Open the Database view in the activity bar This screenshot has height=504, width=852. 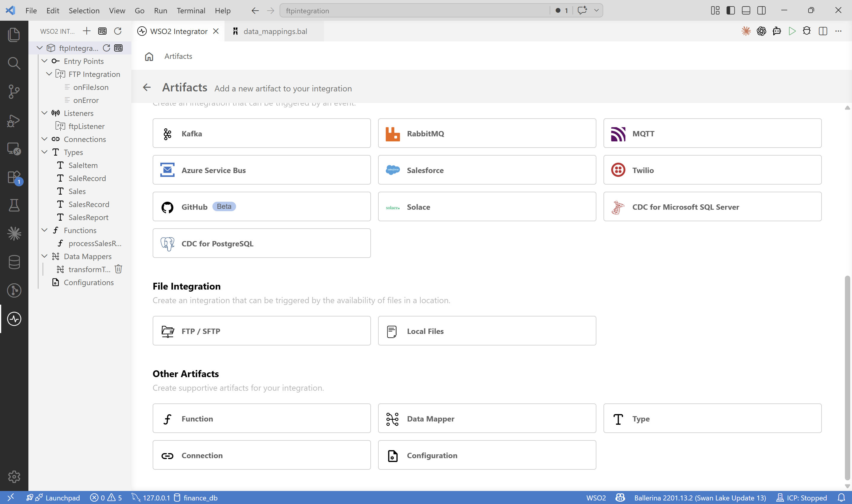[14, 262]
